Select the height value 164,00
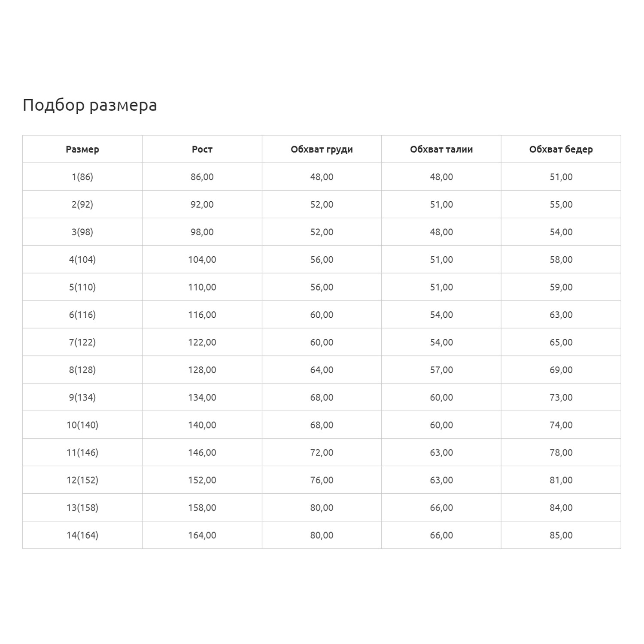The width and height of the screenshot is (644, 644). pos(202,535)
